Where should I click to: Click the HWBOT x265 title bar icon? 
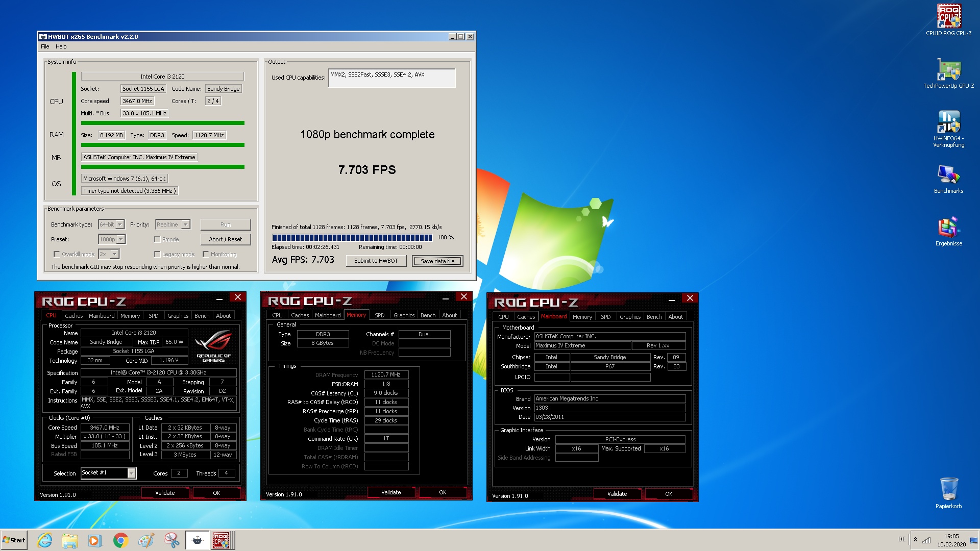pyautogui.click(x=43, y=37)
